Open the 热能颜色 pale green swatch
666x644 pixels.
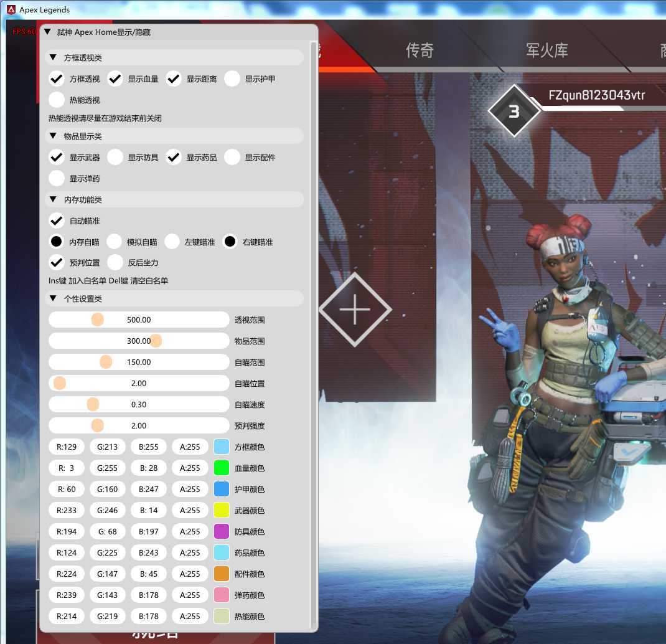pos(222,616)
